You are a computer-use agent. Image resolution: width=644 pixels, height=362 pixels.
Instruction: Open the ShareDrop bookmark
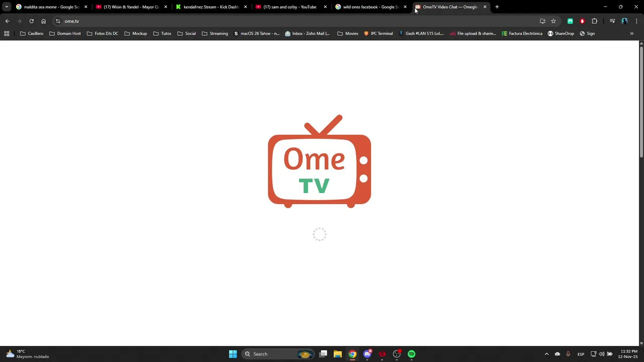click(x=561, y=34)
